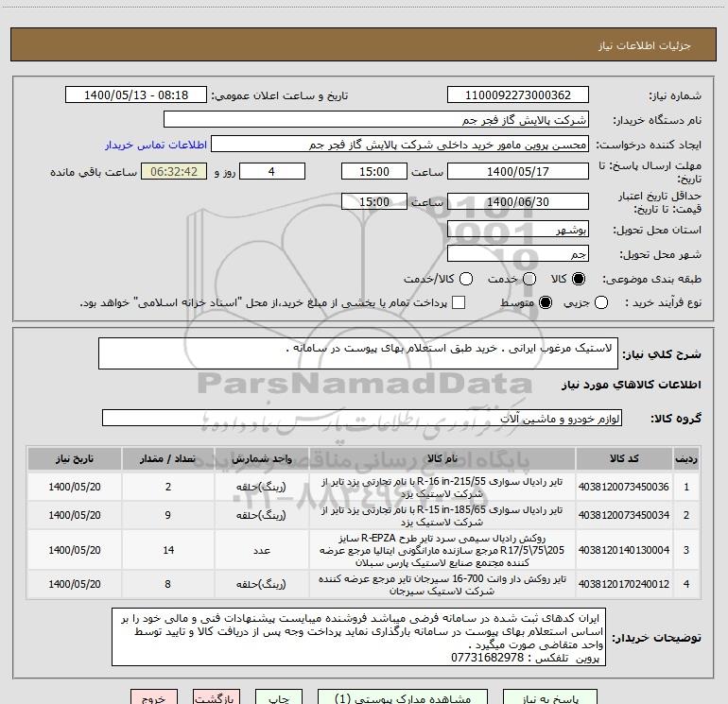Click the announcement date field 1400/05/13 - 08:18
Viewport: 728px width, 704px height.
tap(136, 94)
